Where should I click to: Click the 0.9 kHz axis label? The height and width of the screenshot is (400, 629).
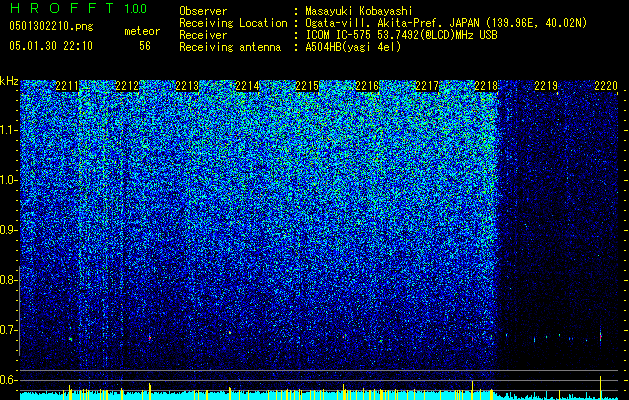pos(9,230)
